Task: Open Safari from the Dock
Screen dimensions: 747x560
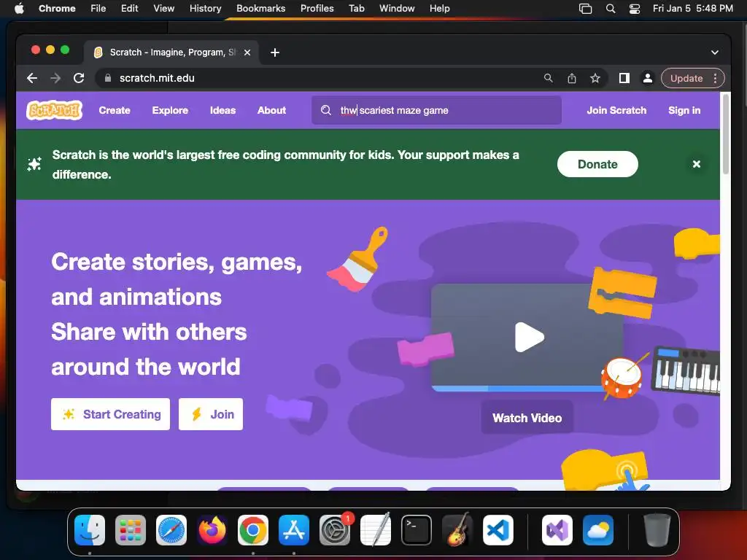Action: click(x=171, y=530)
